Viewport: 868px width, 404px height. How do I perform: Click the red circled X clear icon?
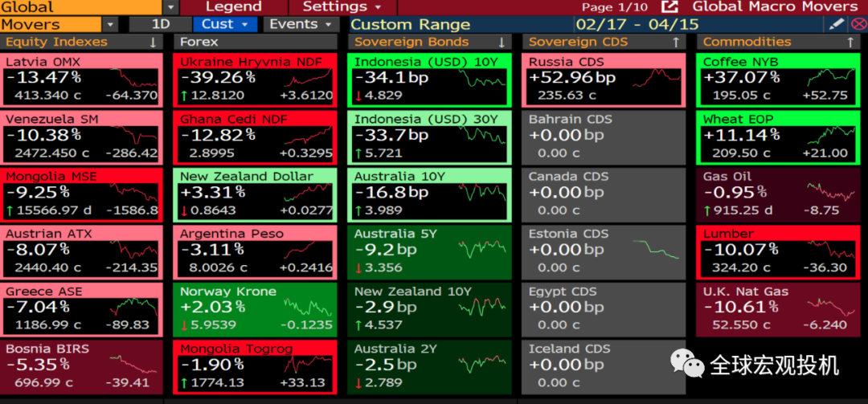pos(856,24)
